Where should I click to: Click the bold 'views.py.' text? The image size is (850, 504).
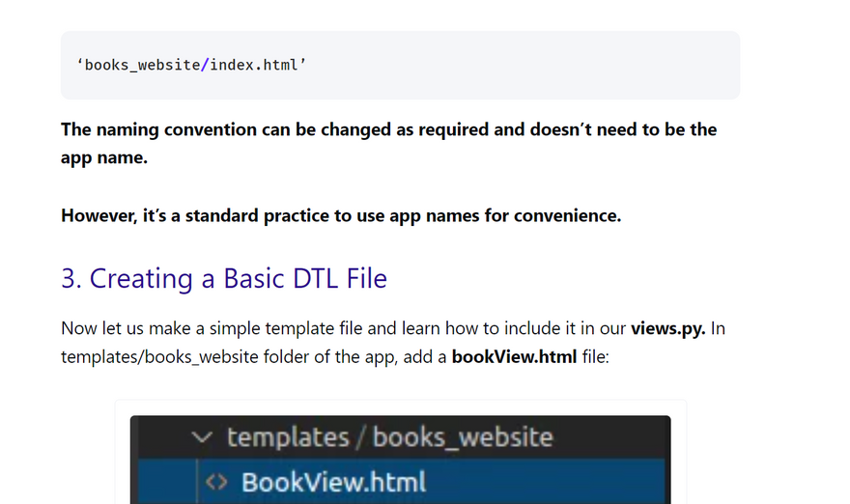[x=668, y=328]
